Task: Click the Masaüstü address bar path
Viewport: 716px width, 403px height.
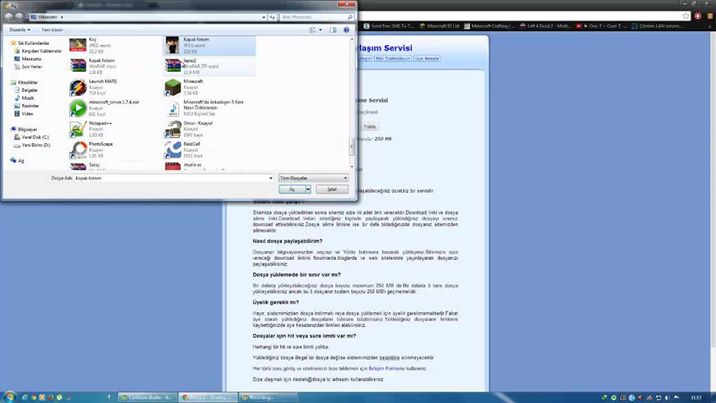Action: pyautogui.click(x=47, y=17)
